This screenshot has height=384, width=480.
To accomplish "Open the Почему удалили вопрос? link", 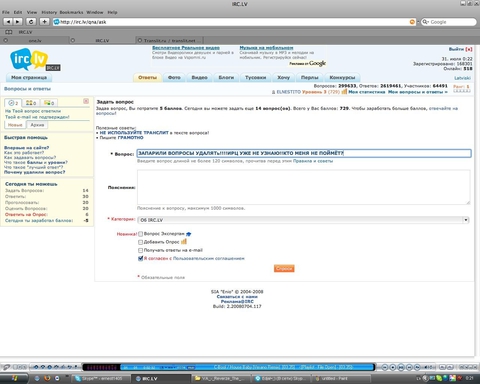I will [35, 172].
